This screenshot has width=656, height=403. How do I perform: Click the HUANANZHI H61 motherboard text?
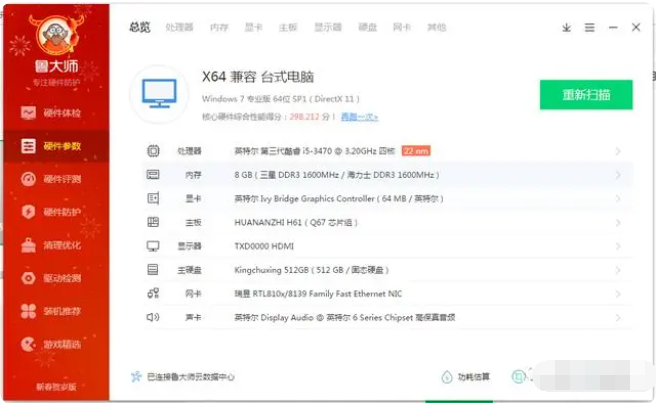(296, 222)
